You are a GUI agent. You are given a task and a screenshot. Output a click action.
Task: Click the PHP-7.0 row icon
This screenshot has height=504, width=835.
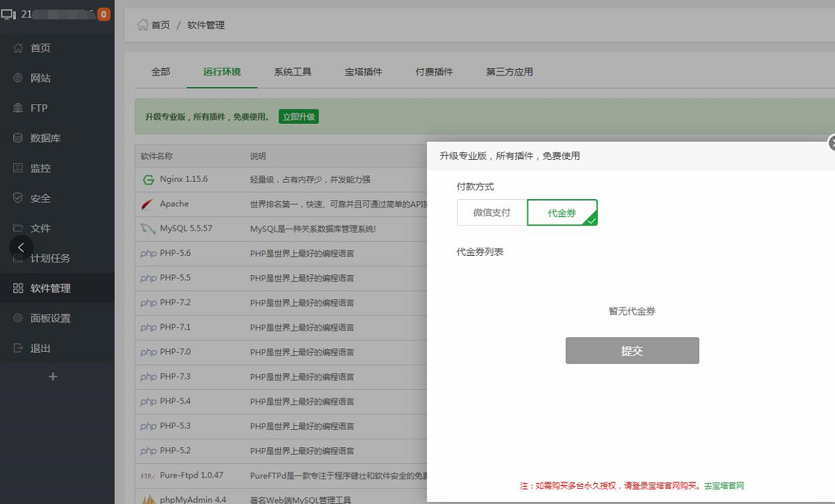[x=149, y=353]
